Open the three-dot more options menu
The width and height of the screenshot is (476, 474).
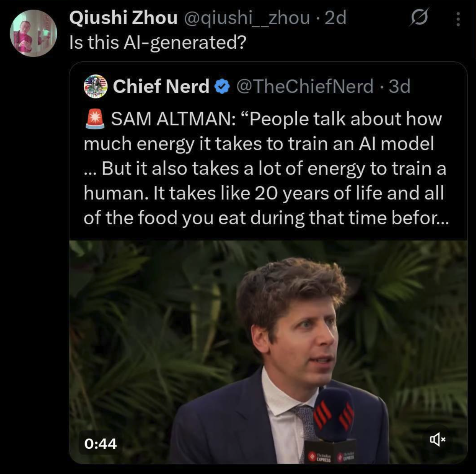[458, 19]
